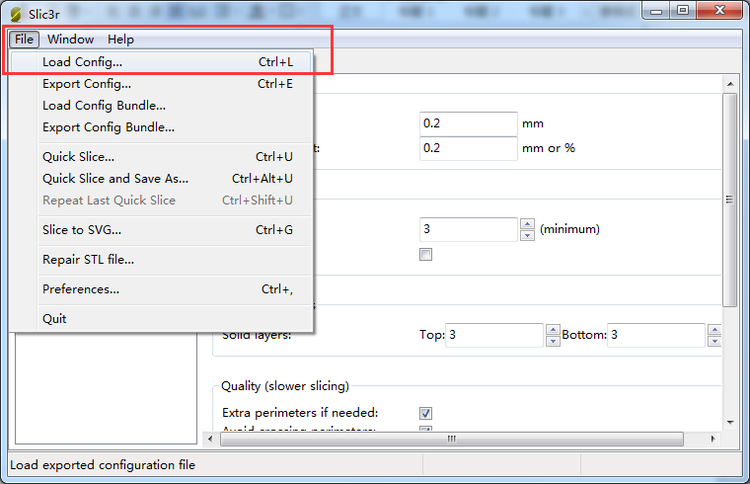Click the 0.2 'mm or %' input field
This screenshot has height=484, width=750.
click(x=468, y=148)
